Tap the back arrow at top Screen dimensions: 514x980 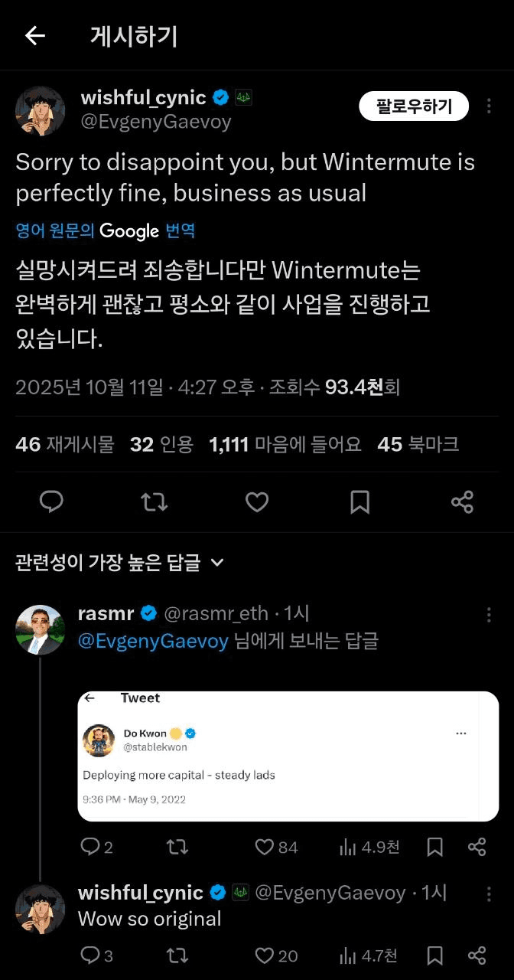tap(35, 36)
